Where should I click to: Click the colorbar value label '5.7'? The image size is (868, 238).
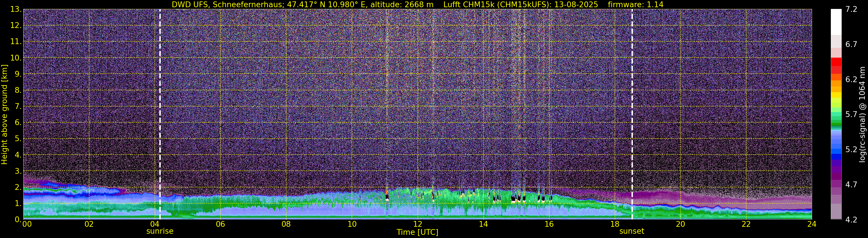(851, 114)
